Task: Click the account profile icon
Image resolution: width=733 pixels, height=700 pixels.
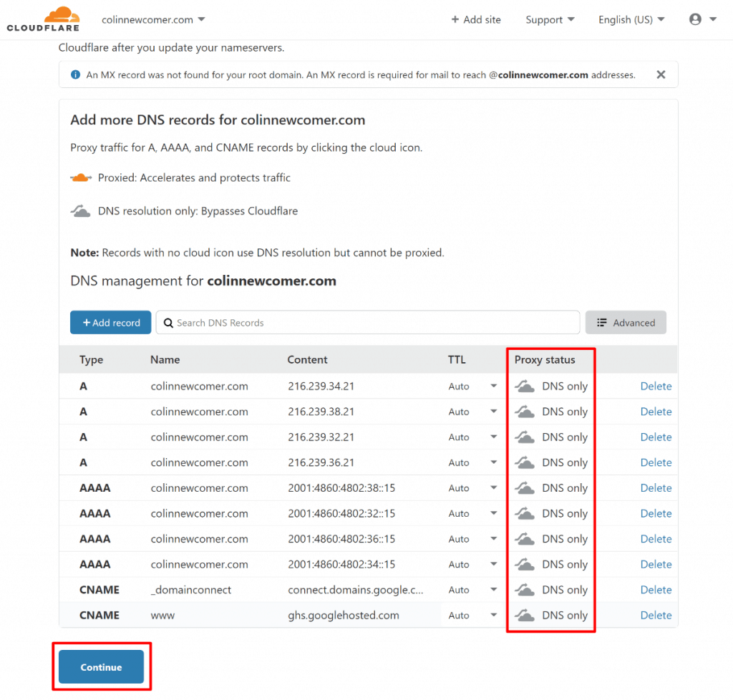Action: click(x=695, y=19)
